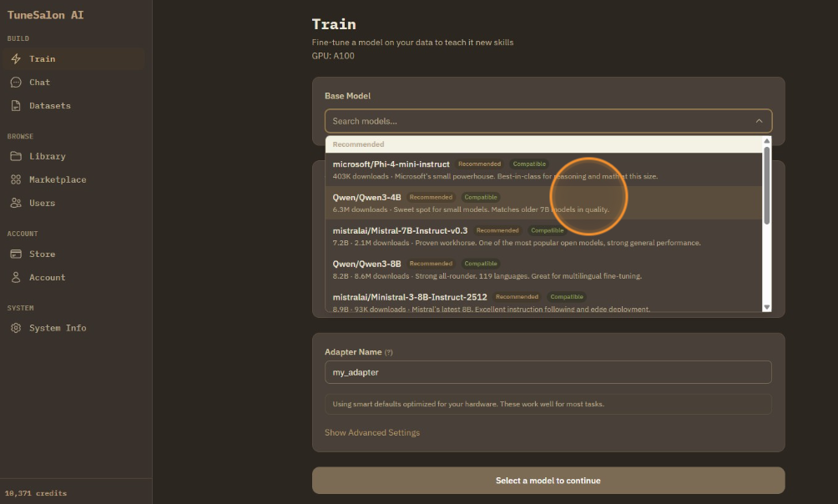The width and height of the screenshot is (838, 504).
Task: Select the Train lightning icon
Action: (x=17, y=58)
